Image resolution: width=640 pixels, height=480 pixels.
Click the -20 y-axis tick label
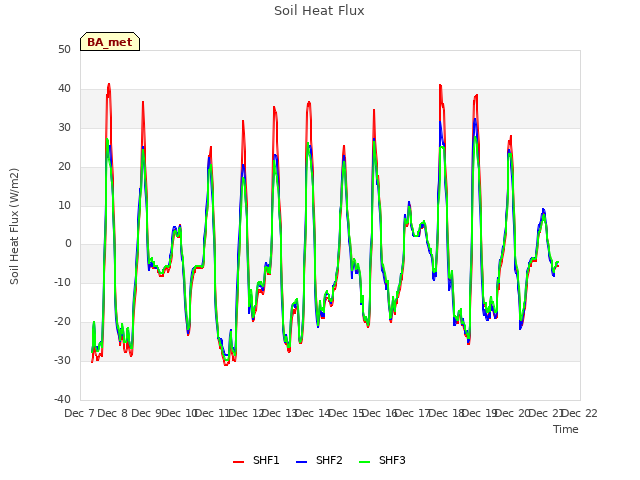click(62, 322)
